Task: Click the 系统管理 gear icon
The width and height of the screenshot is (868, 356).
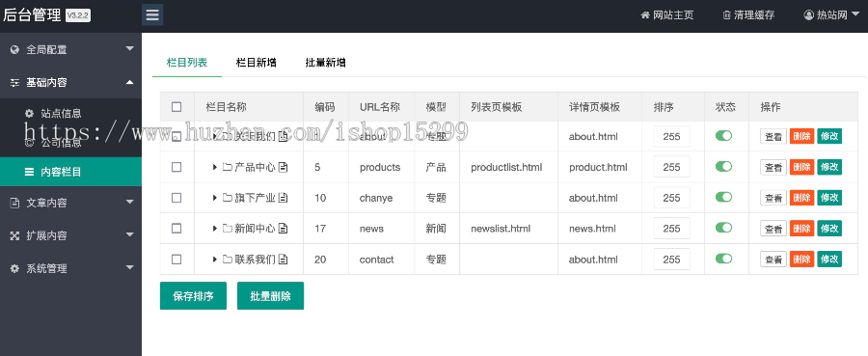Action: 14,268
